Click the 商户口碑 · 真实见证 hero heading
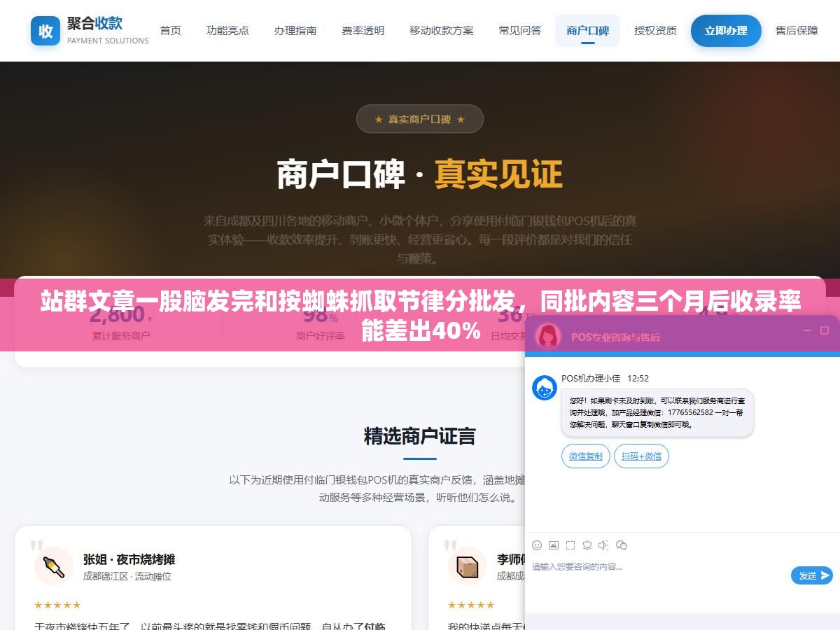This screenshot has height=630, width=840. click(420, 174)
